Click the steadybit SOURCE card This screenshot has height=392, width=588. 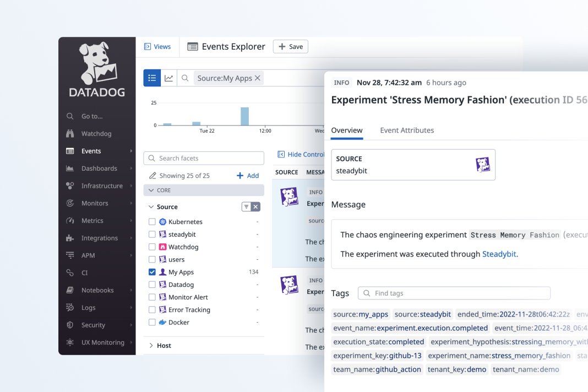click(413, 165)
